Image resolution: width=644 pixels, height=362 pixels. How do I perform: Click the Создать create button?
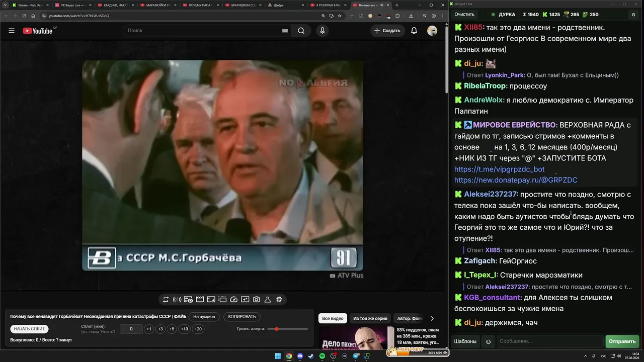(x=388, y=31)
